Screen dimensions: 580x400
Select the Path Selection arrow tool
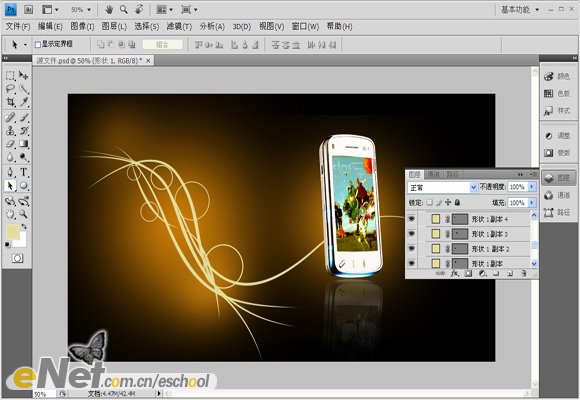(x=10, y=185)
